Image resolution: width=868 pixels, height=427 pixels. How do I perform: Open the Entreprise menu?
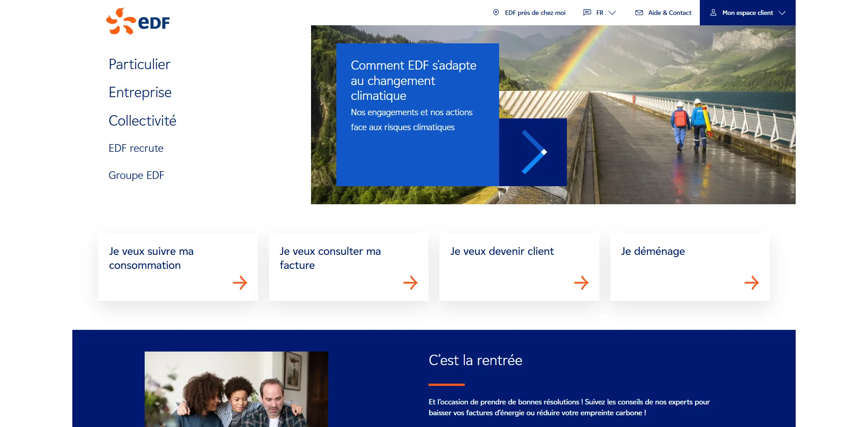pos(140,92)
